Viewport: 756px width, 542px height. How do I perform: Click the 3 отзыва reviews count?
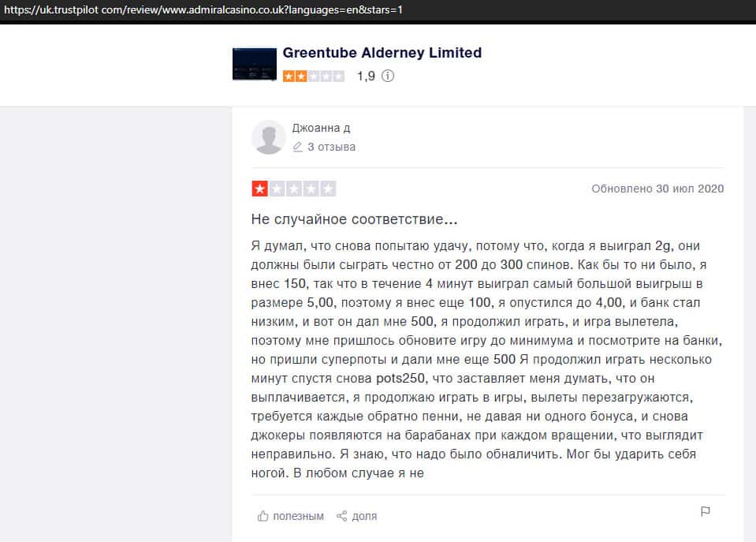click(x=331, y=147)
